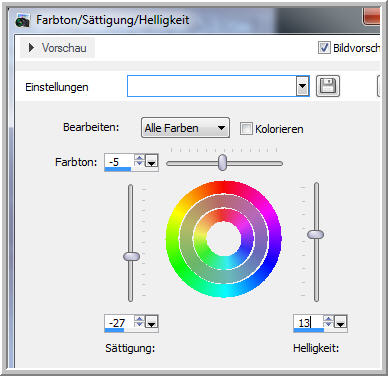Click the Helligkeit vertical slider handle

pos(315,234)
